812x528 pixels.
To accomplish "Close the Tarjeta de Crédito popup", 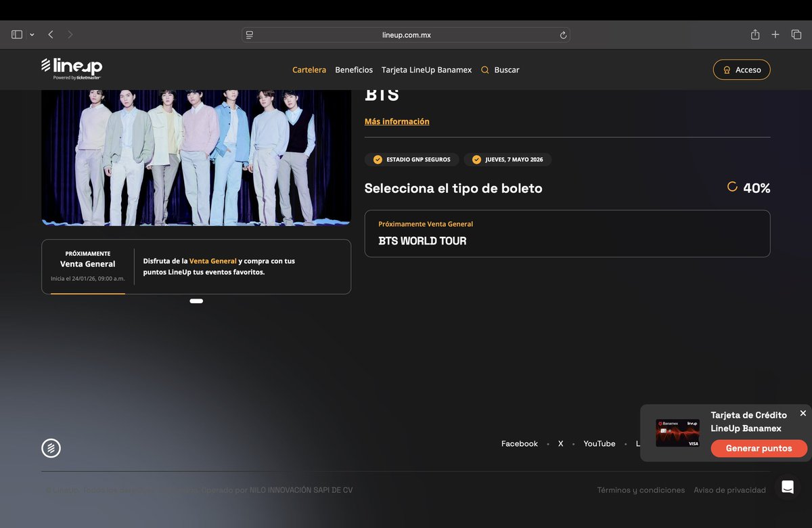I will (x=803, y=413).
